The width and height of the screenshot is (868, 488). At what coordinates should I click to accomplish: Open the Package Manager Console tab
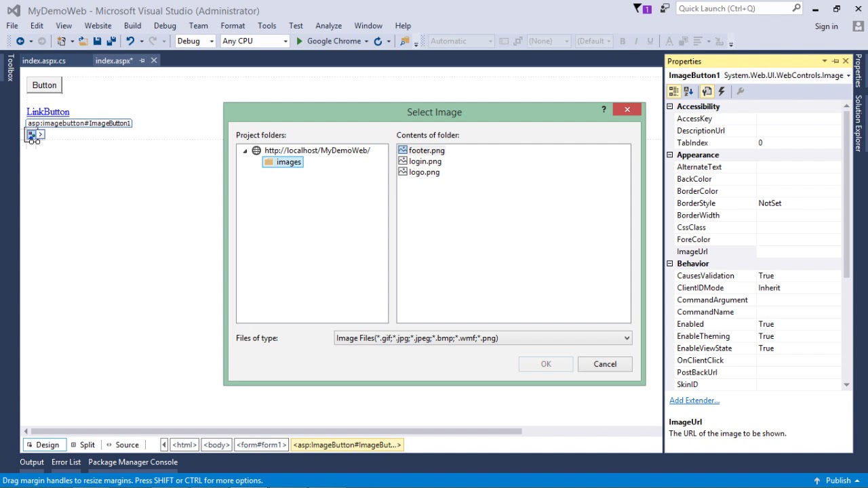[x=133, y=462]
